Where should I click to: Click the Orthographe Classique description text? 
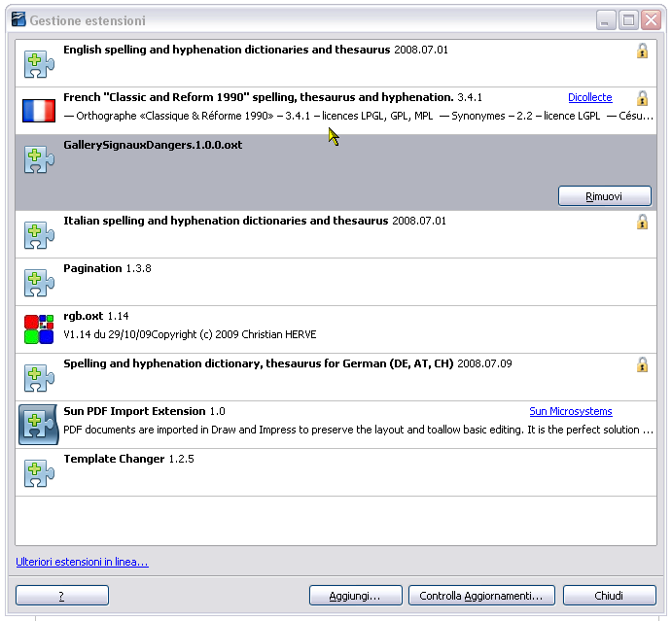[x=358, y=116]
